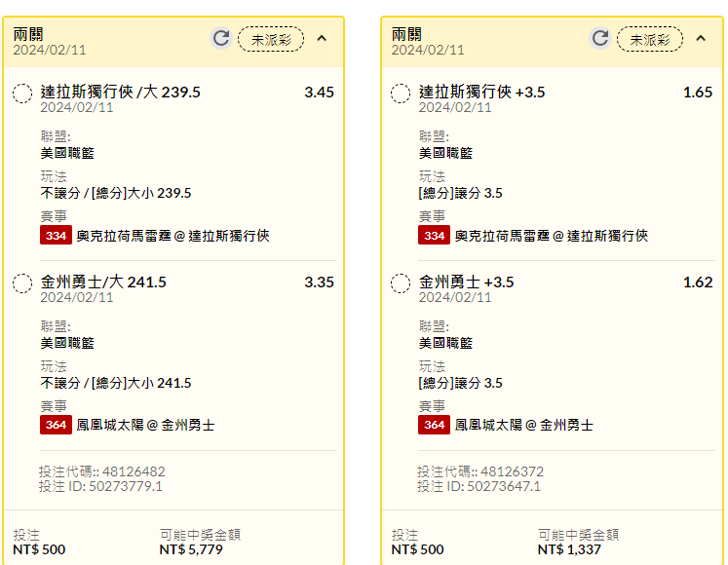Click 不讓分 / [總分]大小 241.5 text
This screenshot has width=728, height=565.
click(x=116, y=383)
